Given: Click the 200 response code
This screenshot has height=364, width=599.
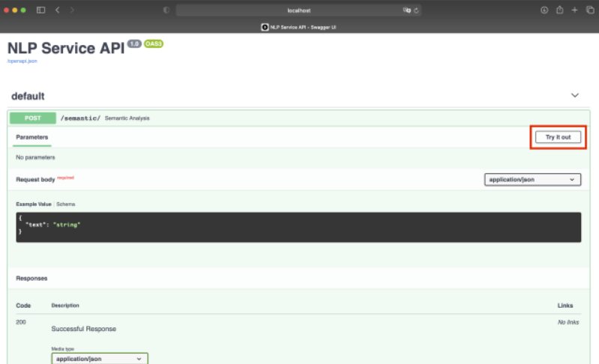Looking at the screenshot, I should tap(21, 322).
